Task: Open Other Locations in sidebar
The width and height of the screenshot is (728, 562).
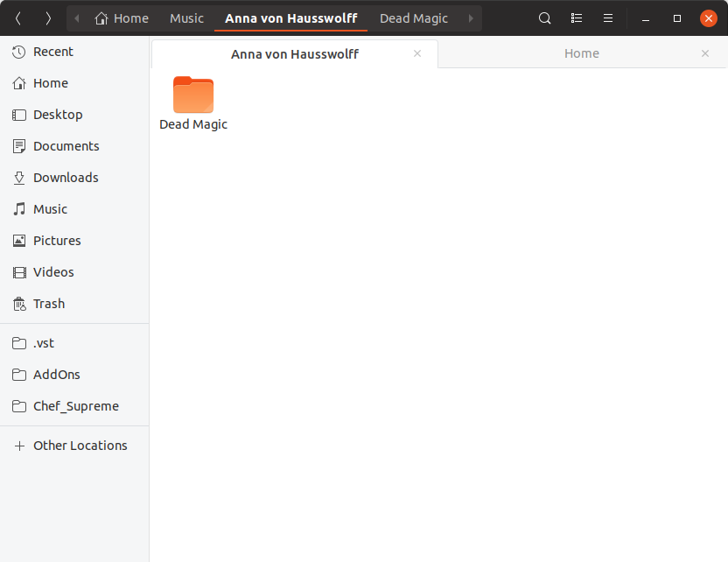Action: (74, 446)
